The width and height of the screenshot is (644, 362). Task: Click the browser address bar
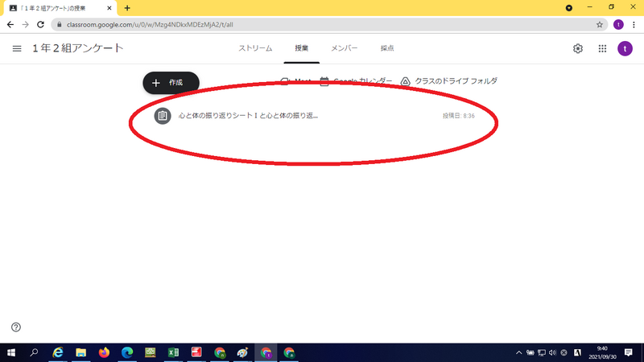pyautogui.click(x=322, y=24)
